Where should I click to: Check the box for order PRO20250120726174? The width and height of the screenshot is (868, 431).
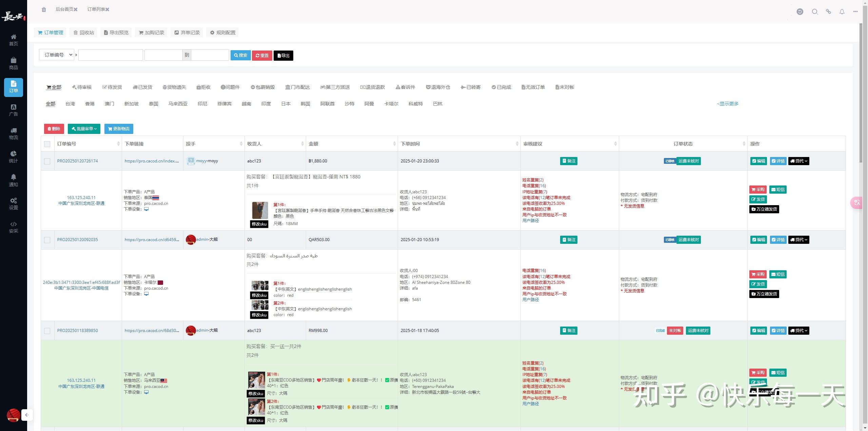tap(47, 161)
